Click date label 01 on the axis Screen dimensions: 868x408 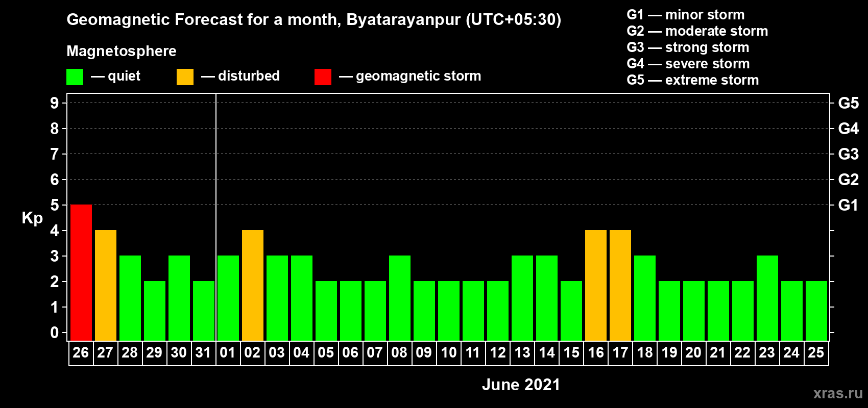coord(228,352)
